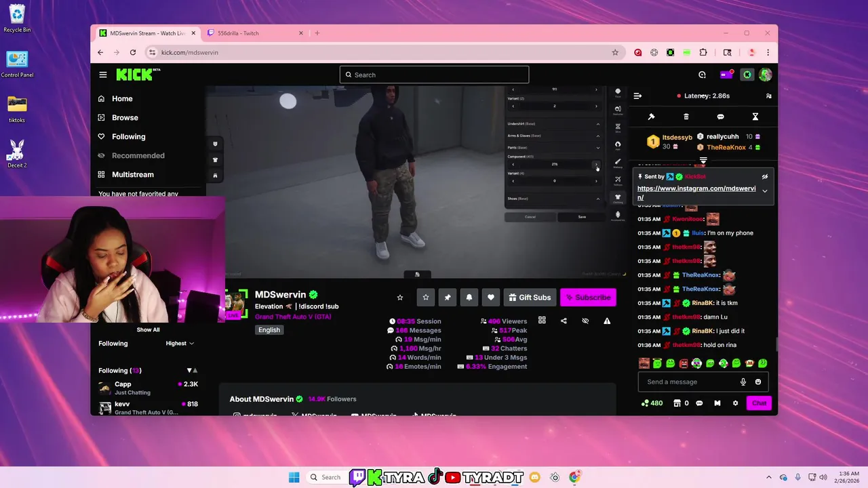868x488 pixels.
Task: Decrease Pants component value arrow
Action: (x=513, y=164)
